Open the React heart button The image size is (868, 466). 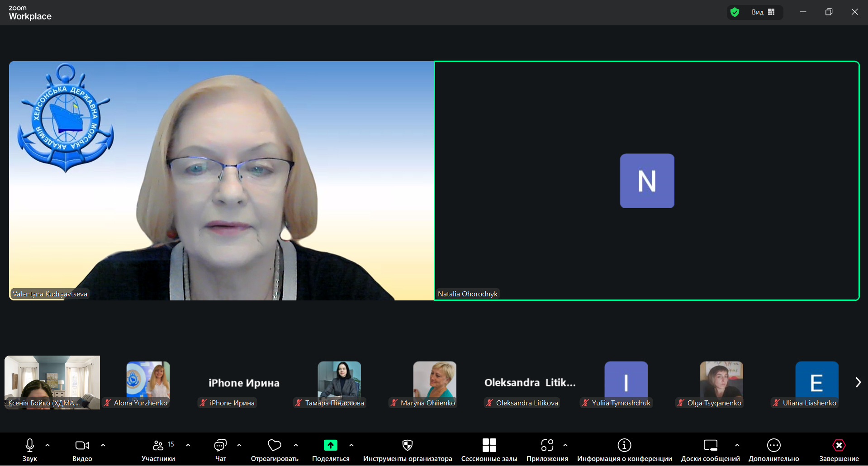click(x=274, y=446)
